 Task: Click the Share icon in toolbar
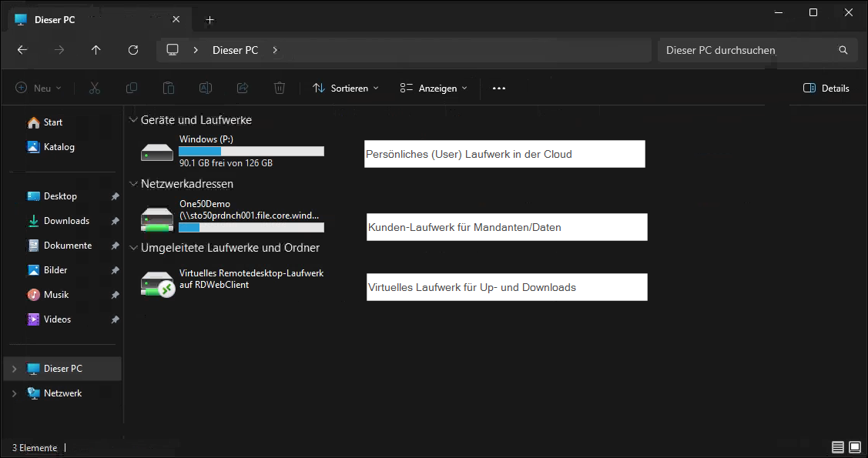(243, 88)
